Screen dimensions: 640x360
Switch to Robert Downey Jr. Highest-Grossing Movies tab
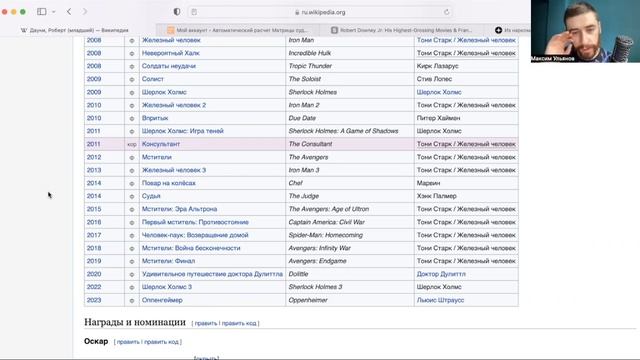[401, 30]
